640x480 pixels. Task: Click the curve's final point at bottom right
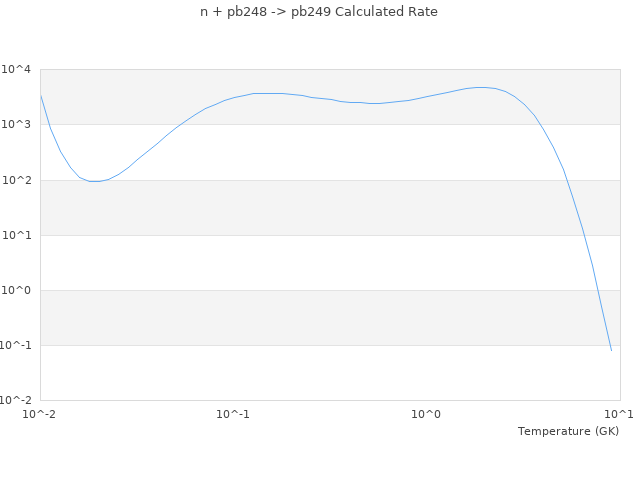point(611,350)
